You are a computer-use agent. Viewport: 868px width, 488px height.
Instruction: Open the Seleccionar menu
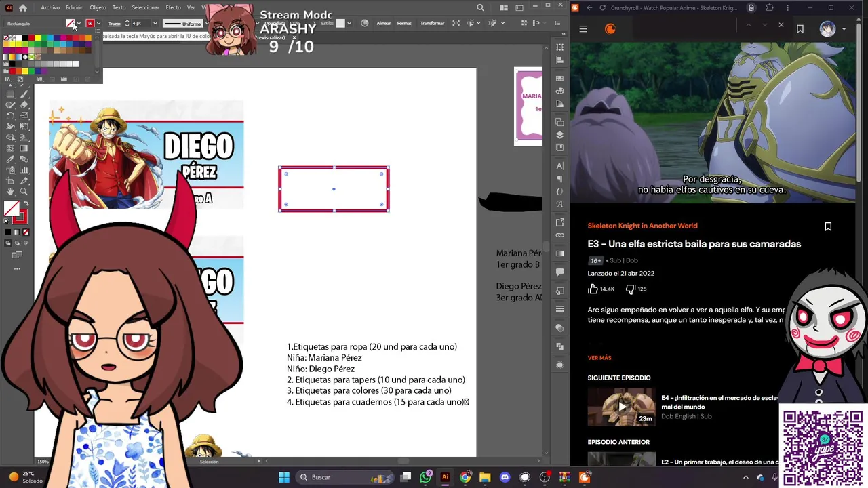145,8
